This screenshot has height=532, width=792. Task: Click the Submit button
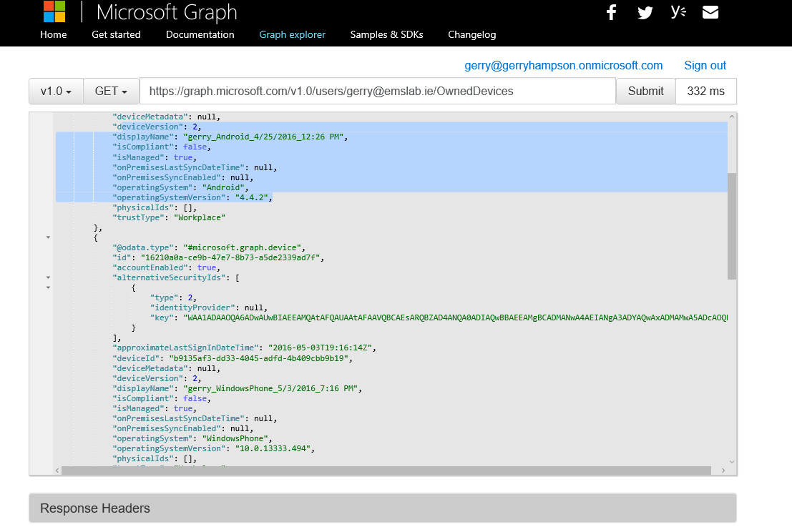tap(645, 91)
